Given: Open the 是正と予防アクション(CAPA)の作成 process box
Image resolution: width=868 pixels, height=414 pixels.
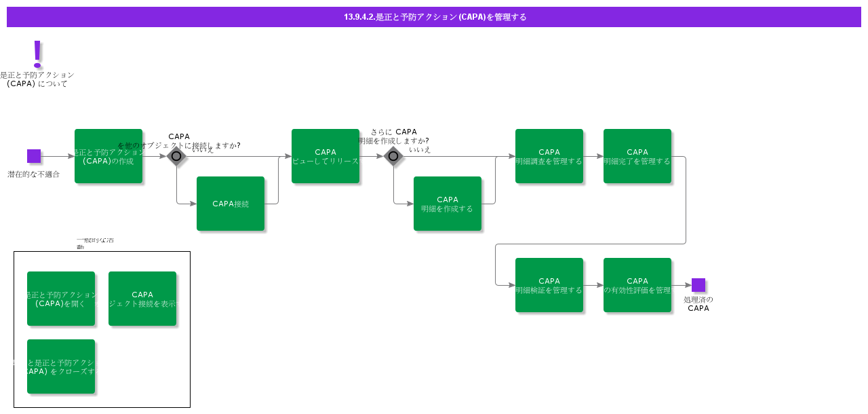Looking at the screenshot, I should tap(108, 156).
